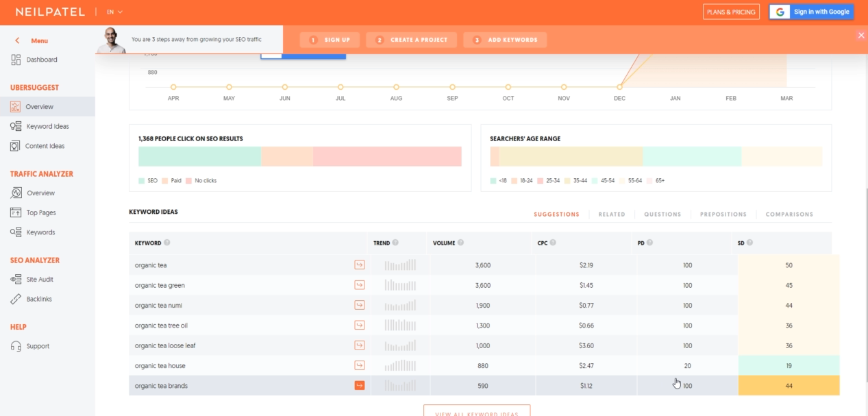Click keyword text organic tea loose leaf

click(x=166, y=345)
